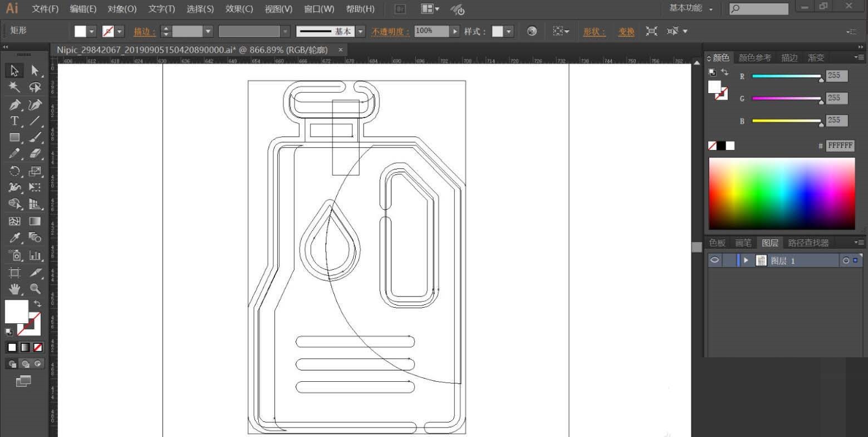This screenshot has height=437, width=868.
Task: Select the Zoom tool
Action: [35, 289]
